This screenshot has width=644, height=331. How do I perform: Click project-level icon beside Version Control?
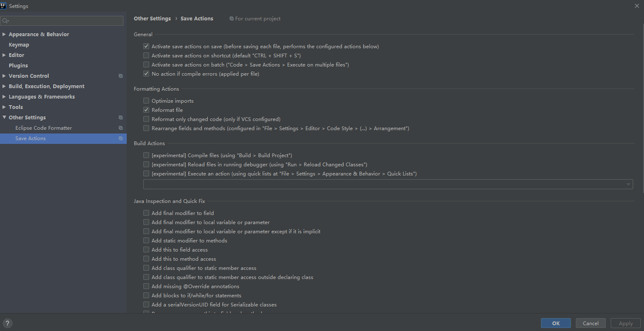(x=120, y=76)
